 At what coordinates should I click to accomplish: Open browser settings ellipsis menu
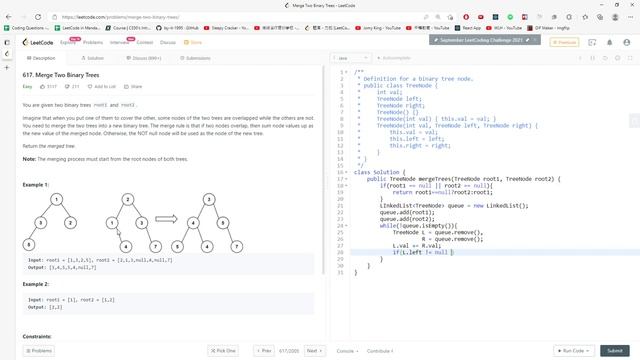point(631,17)
